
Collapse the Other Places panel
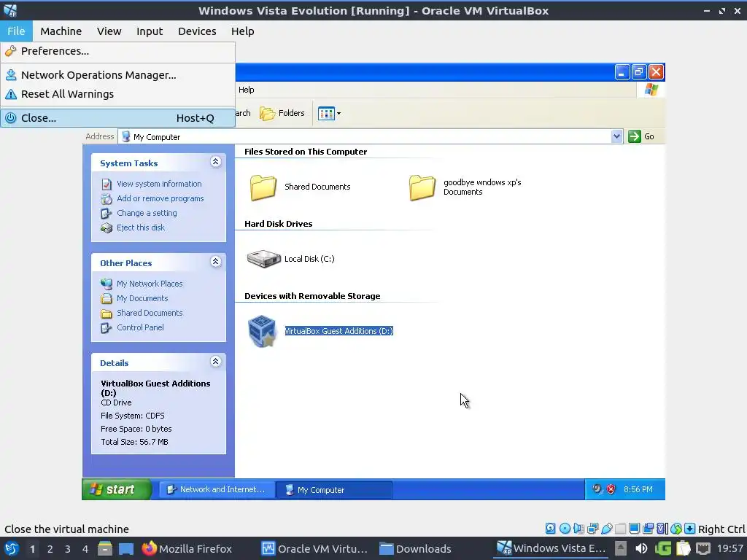[x=215, y=262]
